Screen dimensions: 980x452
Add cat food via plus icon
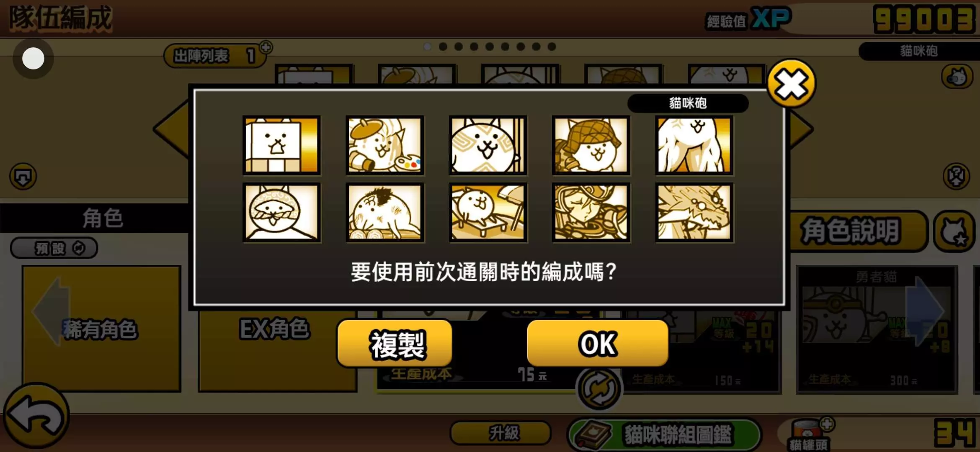click(827, 424)
